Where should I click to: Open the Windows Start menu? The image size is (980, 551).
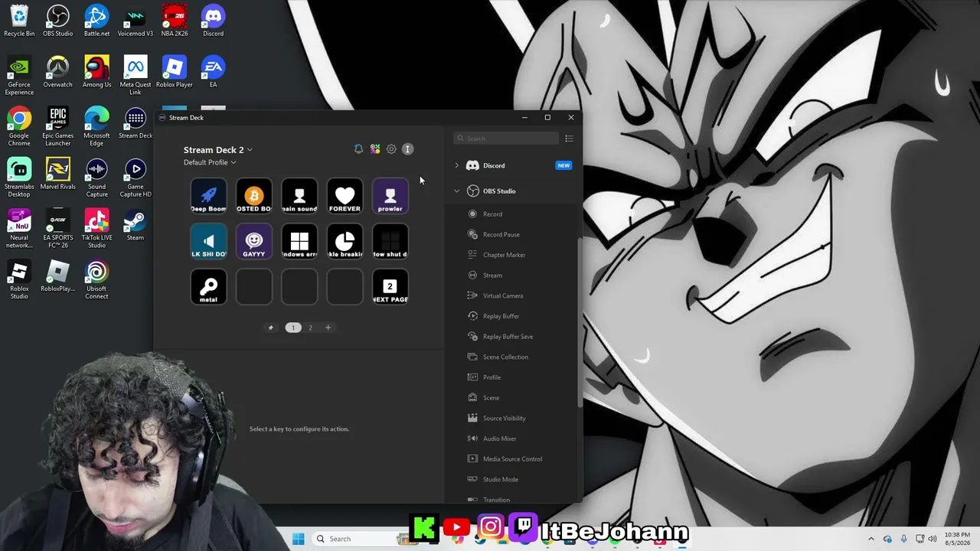coord(299,539)
